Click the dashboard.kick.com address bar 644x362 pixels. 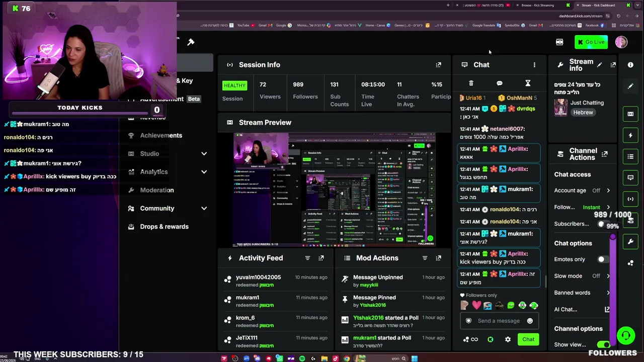coord(581,16)
